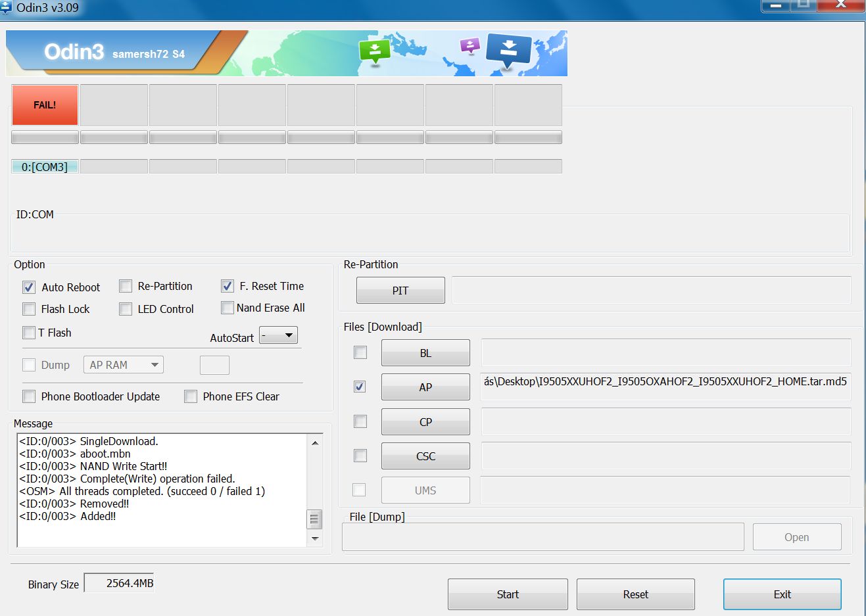The height and width of the screenshot is (616, 866).
Task: Click the "aboot.mbn" log line
Action: coord(75,454)
